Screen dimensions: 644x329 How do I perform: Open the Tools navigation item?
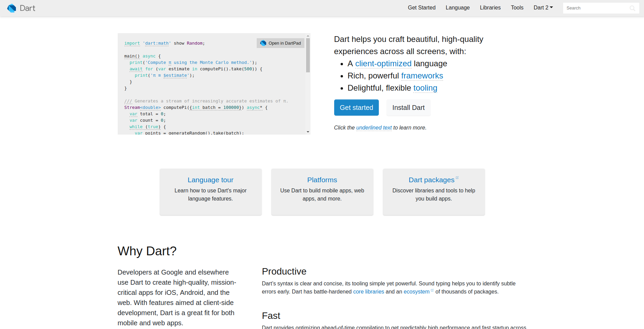[517, 7]
